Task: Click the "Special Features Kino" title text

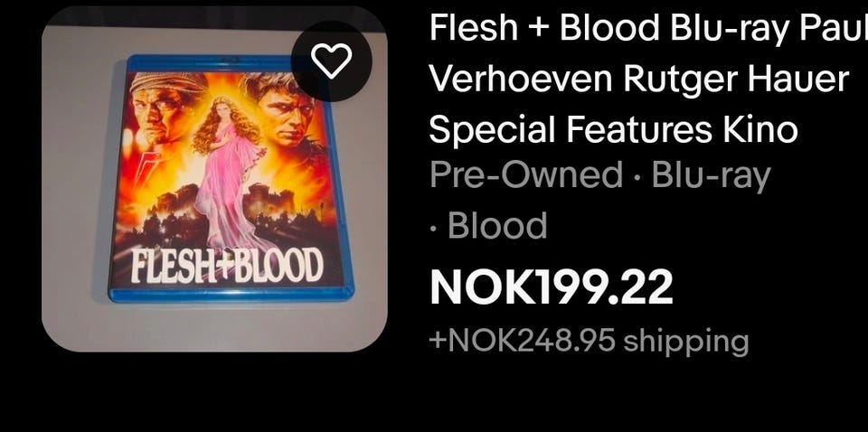Action: click(x=613, y=130)
